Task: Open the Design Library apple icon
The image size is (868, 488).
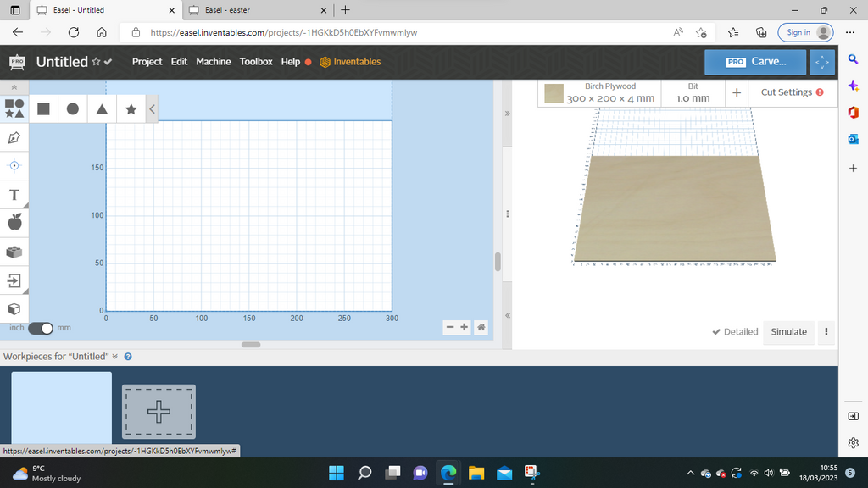Action: coord(14,223)
